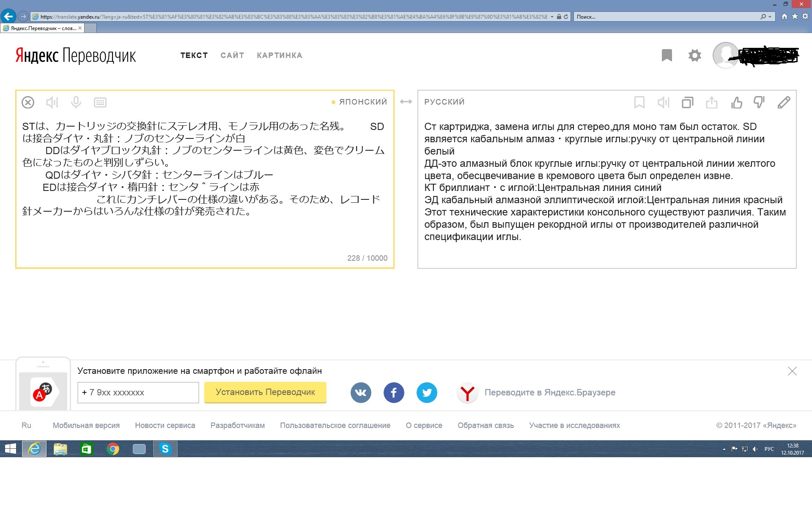Share the translation via the share icon
This screenshot has height=508, width=812.
click(712, 102)
